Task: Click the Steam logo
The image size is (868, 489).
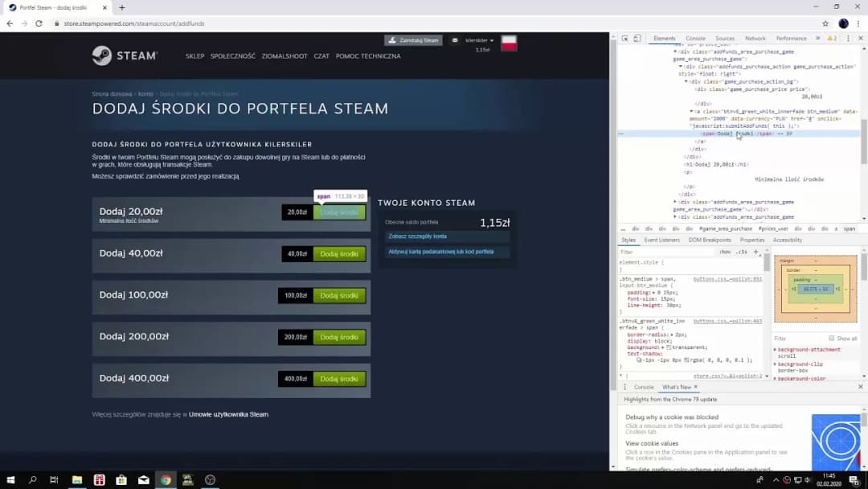Action: 125,55
